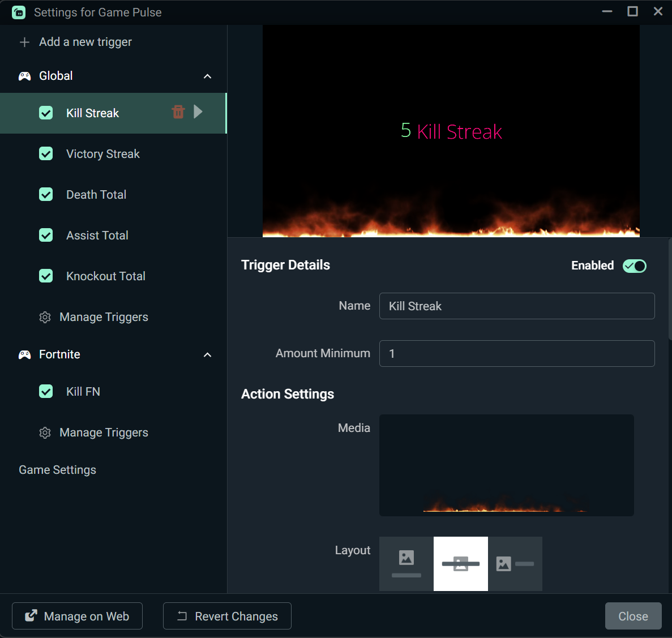Select the image-beside-text layout option
672x638 pixels.
(x=515, y=564)
